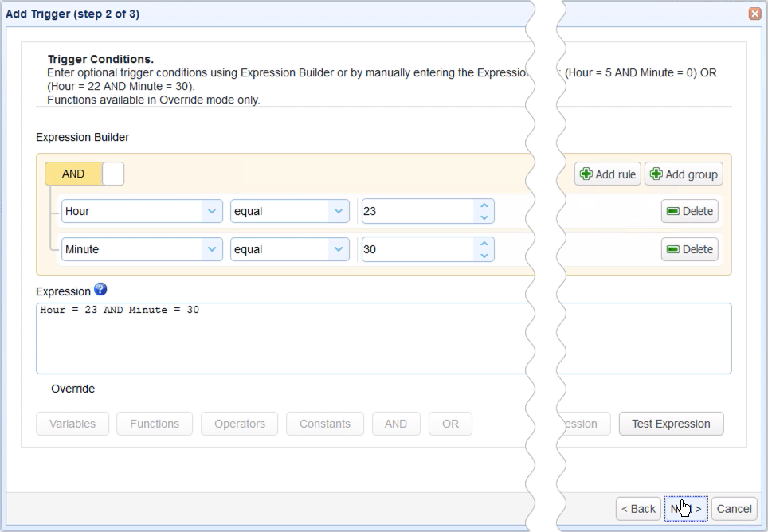Open the Minute field dropdown
This screenshot has width=768, height=532.
click(x=210, y=249)
